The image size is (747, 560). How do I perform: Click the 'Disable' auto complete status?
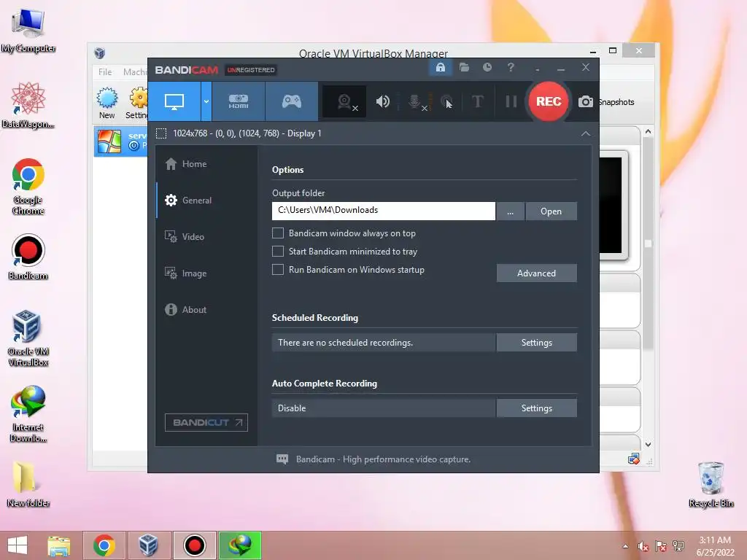[x=292, y=408]
